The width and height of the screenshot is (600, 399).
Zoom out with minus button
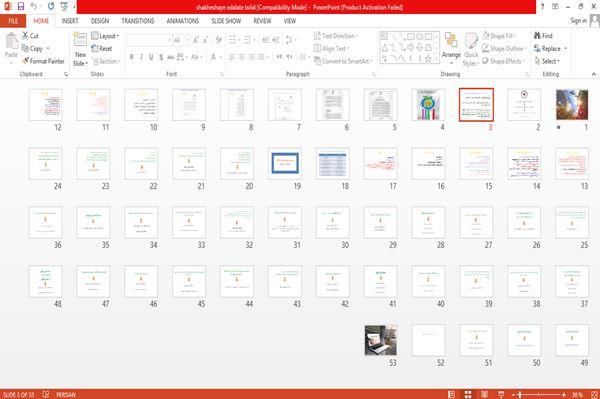[514, 394]
